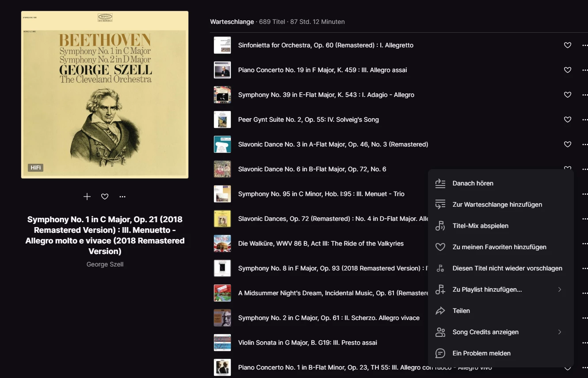Expand the Song Credits anzeigen submenu arrow
Viewport: 588px width, 378px height.
(560, 332)
